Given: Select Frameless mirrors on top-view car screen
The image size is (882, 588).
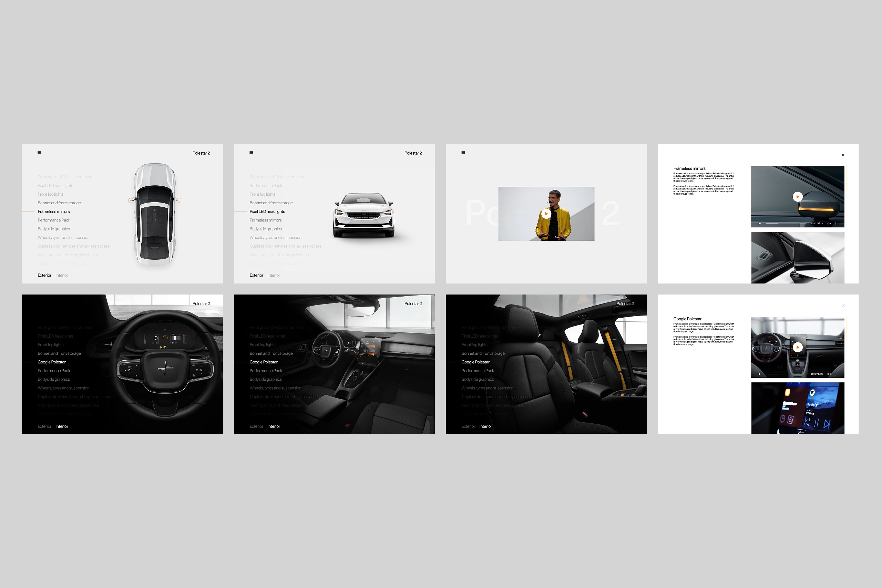Looking at the screenshot, I should [x=54, y=212].
